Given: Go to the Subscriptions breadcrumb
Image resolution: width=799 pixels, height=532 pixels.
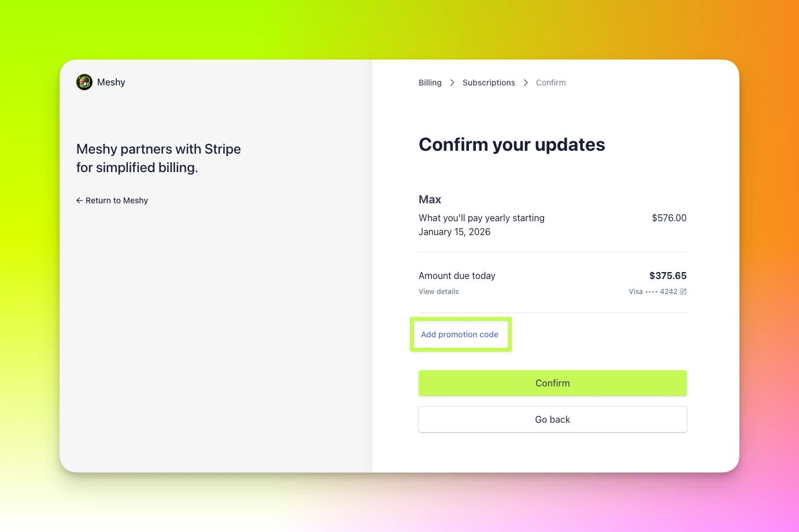Looking at the screenshot, I should point(489,83).
